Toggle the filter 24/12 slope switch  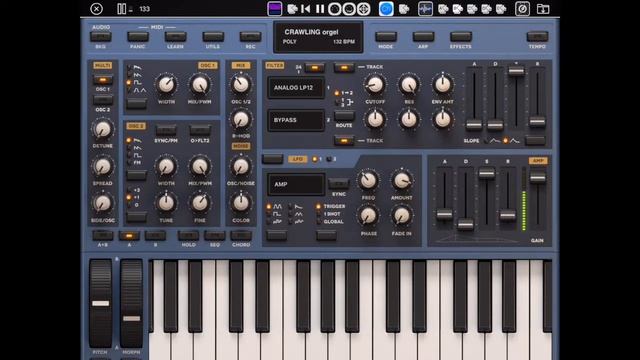click(315, 68)
